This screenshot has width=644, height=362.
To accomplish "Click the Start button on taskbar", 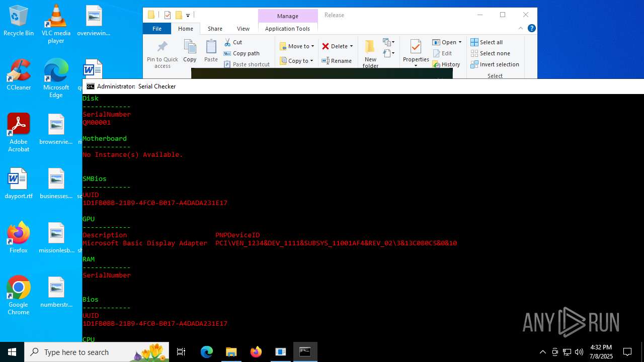I will pyautogui.click(x=12, y=352).
